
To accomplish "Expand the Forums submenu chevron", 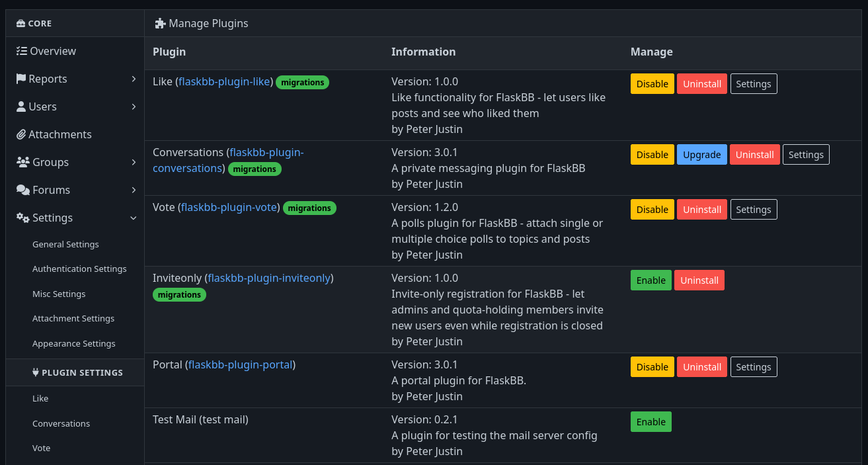I will (134, 190).
